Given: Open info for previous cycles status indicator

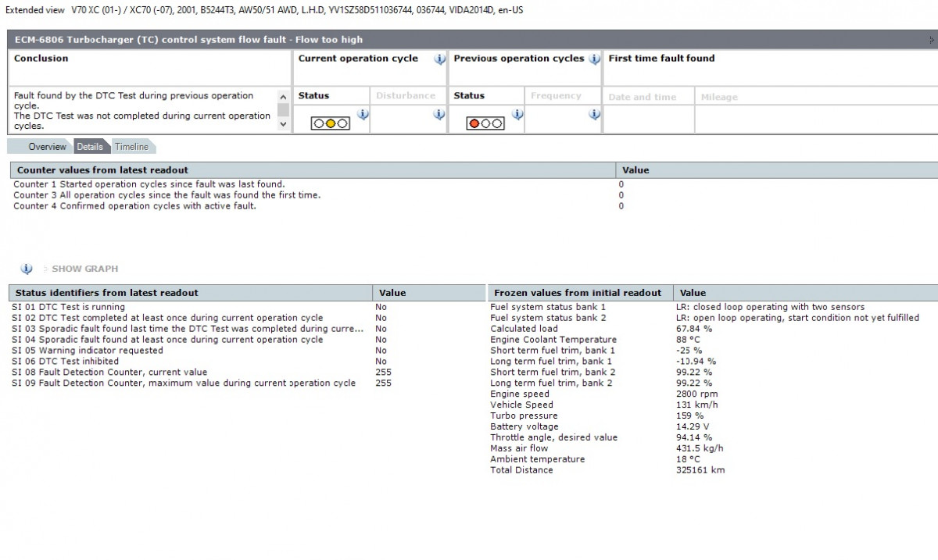Looking at the screenshot, I should 517,115.
